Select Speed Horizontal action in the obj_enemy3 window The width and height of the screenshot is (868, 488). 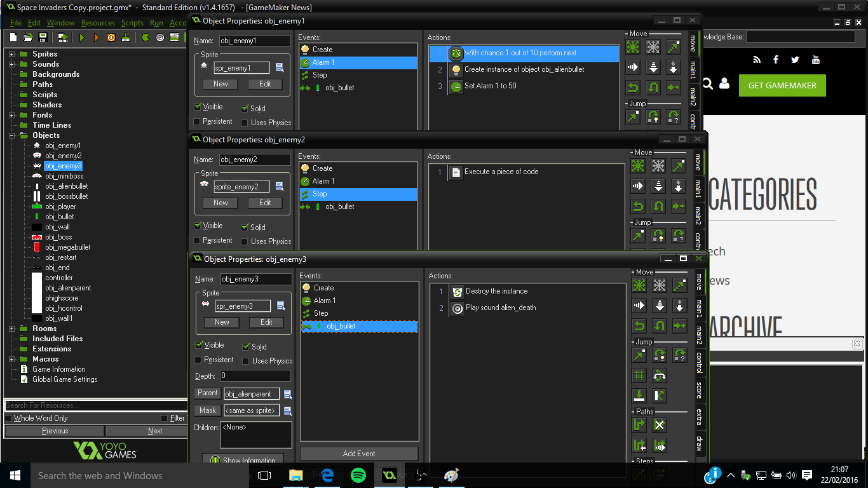click(x=639, y=306)
